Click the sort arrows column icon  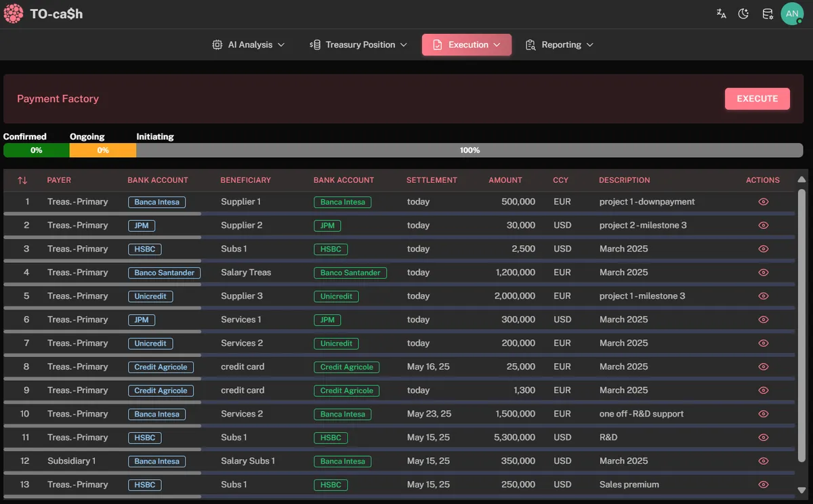point(22,180)
